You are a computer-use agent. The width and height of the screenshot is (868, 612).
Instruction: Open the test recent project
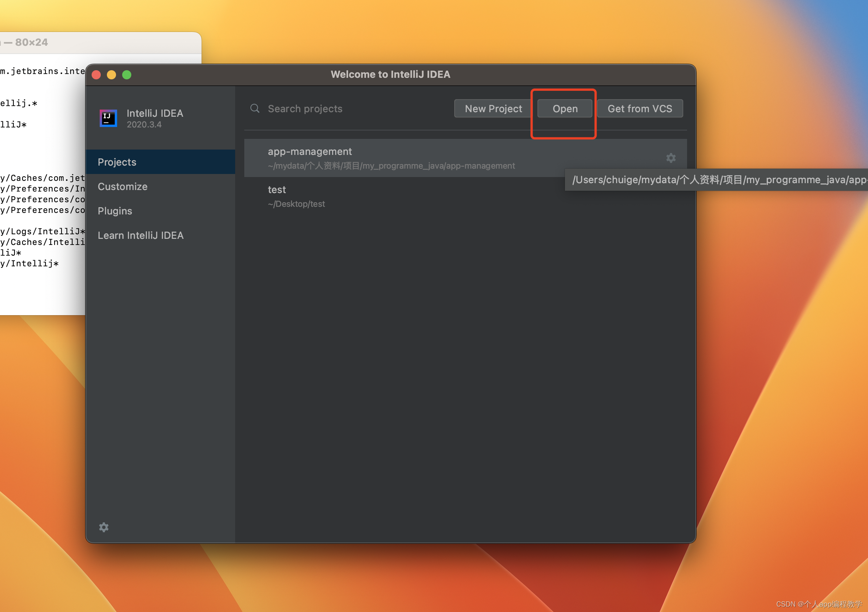[465, 196]
